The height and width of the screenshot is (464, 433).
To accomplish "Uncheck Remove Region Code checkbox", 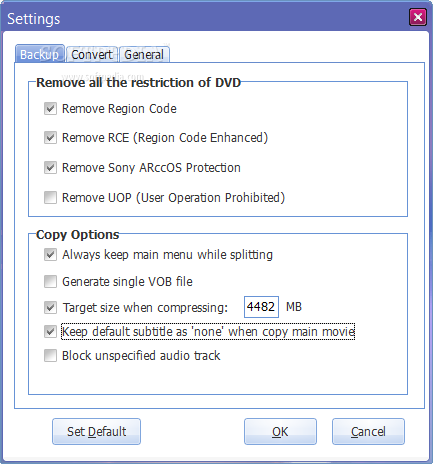I will coord(50,109).
